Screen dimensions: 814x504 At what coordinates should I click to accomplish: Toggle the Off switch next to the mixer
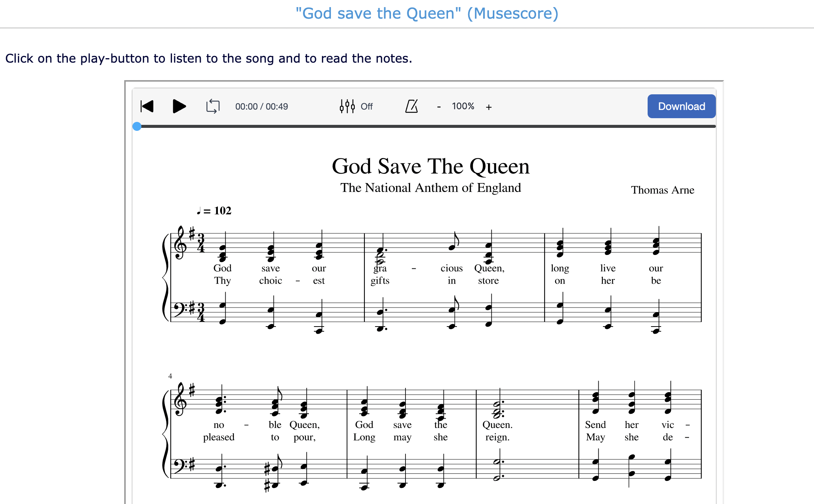pyautogui.click(x=366, y=106)
